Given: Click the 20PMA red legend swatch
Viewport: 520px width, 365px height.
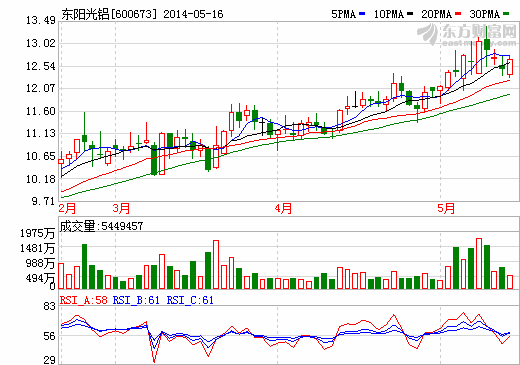Looking at the screenshot, I should pyautogui.click(x=458, y=14).
